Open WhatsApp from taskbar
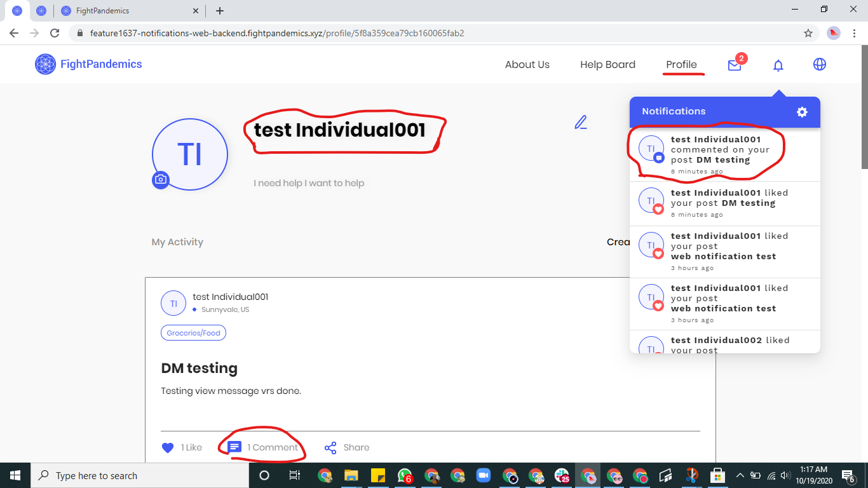This screenshot has height=488, width=868. pos(405,475)
